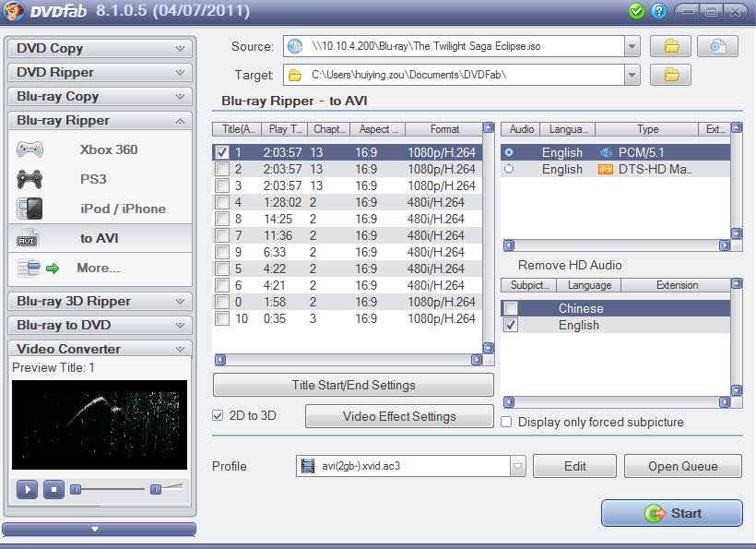Click the green checkmark status icon

pyautogui.click(x=636, y=11)
